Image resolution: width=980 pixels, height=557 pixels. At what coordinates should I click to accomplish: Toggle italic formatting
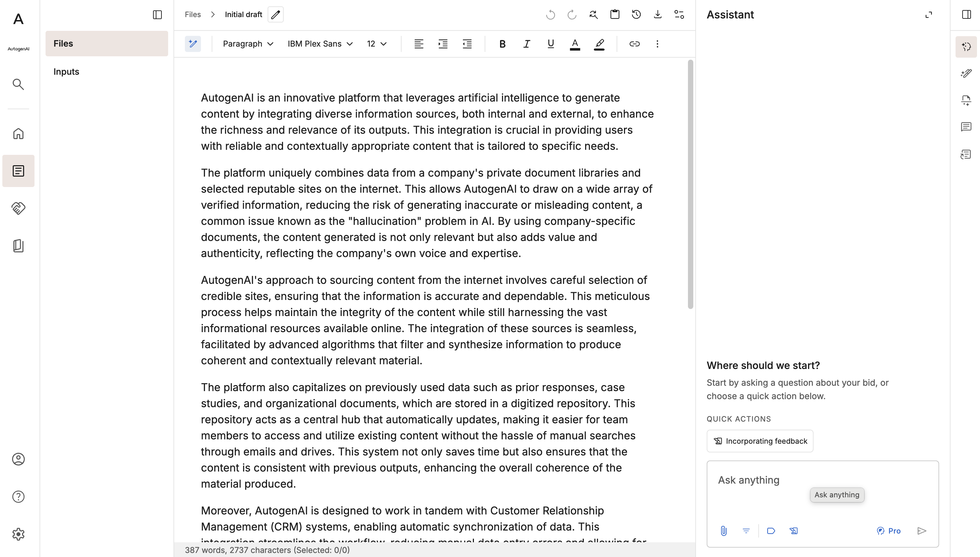point(527,44)
